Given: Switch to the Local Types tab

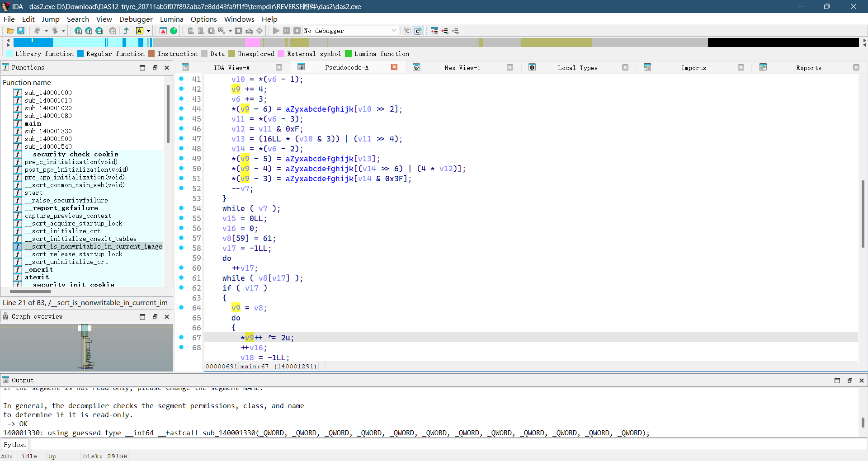Looking at the screenshot, I should click(577, 67).
